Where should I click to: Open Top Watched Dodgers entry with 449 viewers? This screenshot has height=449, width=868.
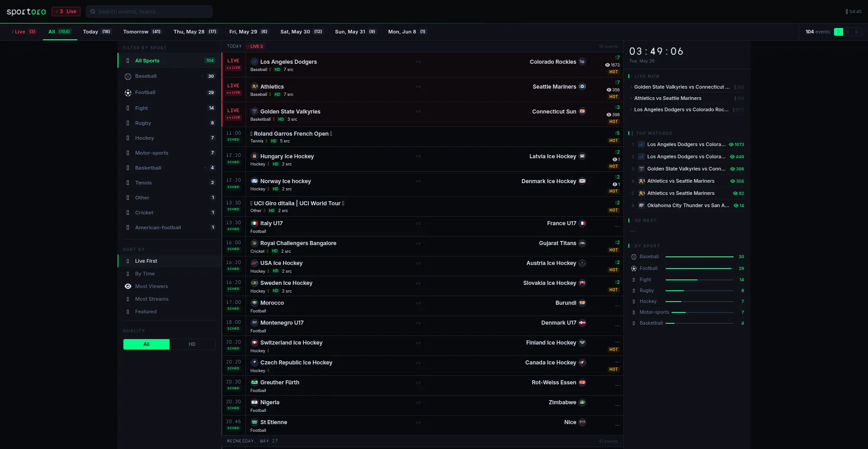687,156
